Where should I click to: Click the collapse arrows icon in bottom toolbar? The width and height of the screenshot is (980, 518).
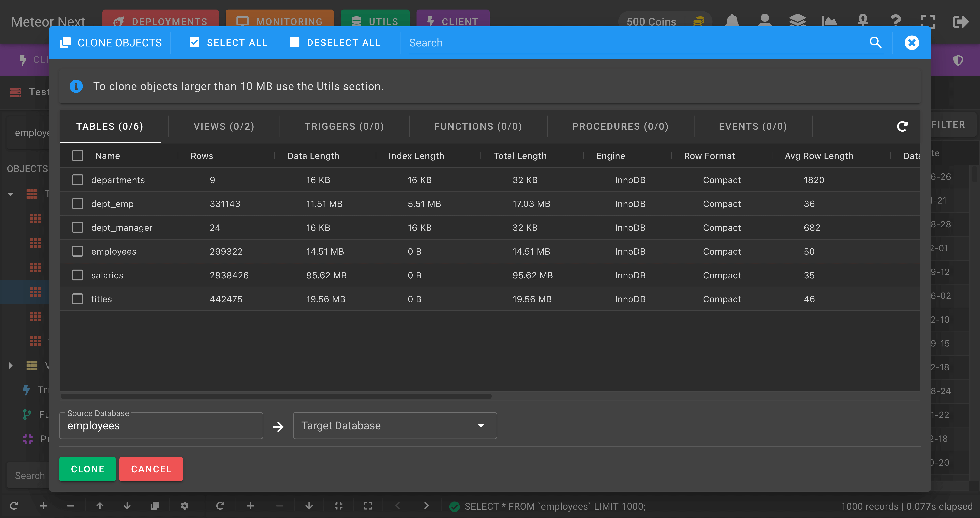(338, 505)
